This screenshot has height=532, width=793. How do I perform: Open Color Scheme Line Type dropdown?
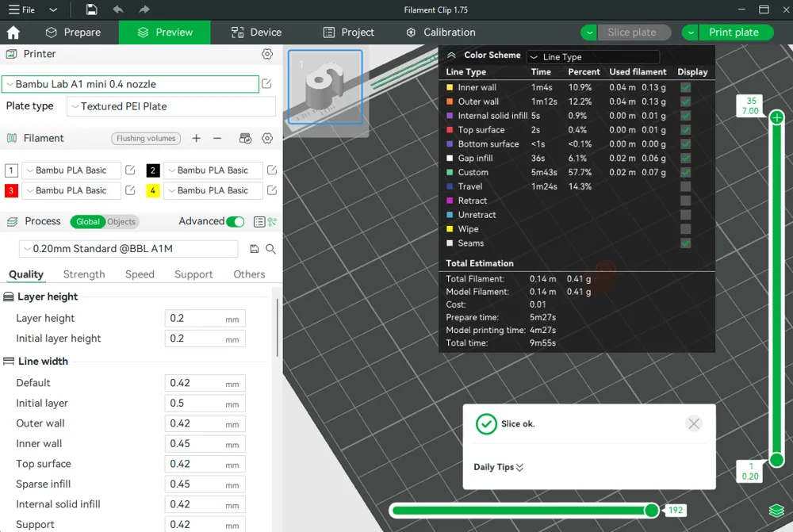click(593, 56)
